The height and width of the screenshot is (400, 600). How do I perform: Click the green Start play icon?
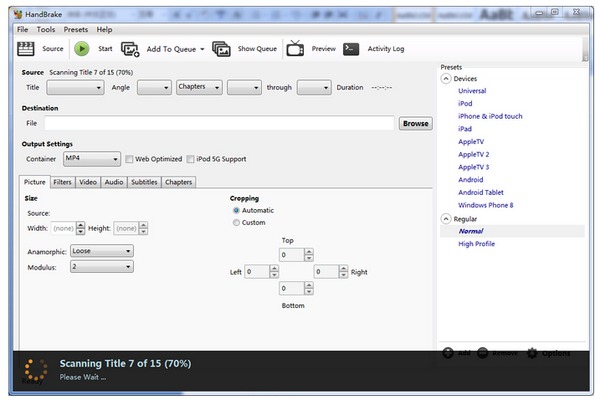[82, 49]
